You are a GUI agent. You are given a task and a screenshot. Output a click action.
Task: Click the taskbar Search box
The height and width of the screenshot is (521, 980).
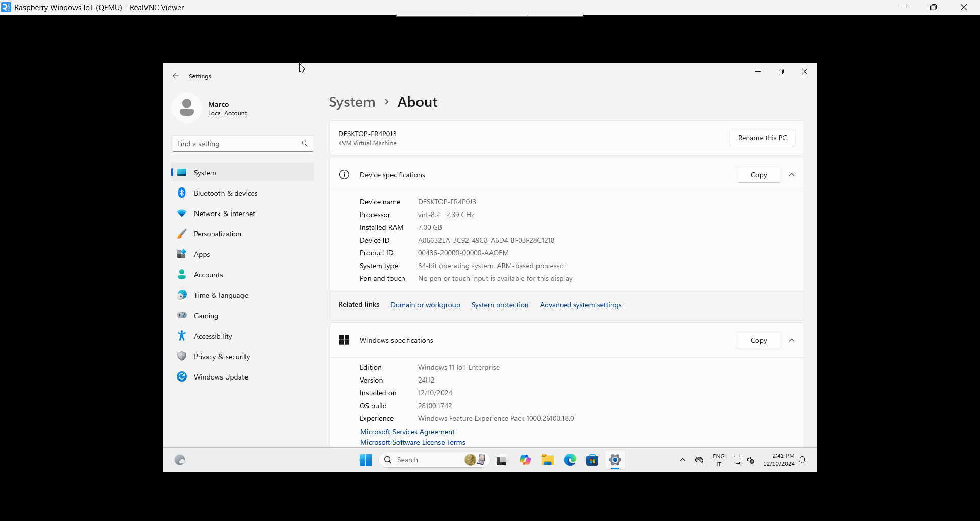[434, 460]
